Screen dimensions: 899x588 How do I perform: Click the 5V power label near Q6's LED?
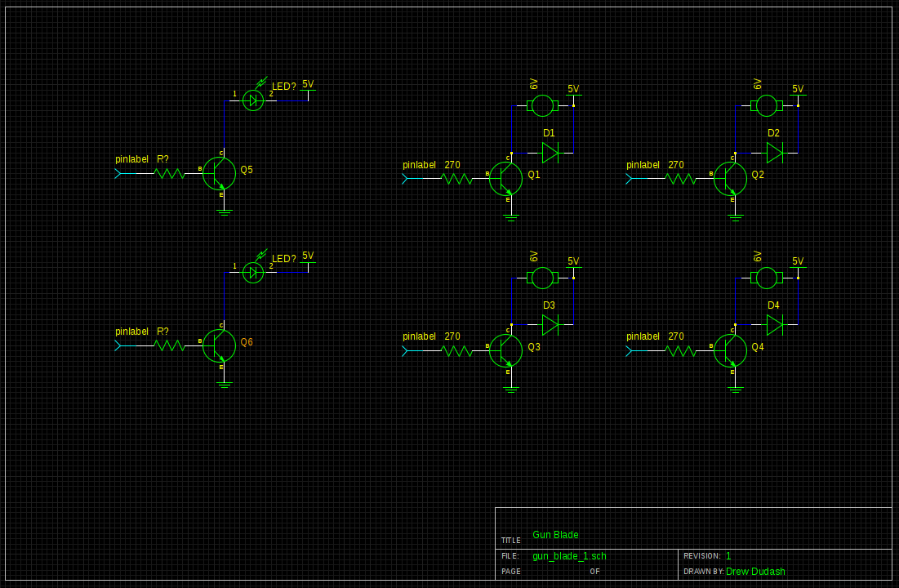[x=308, y=256]
